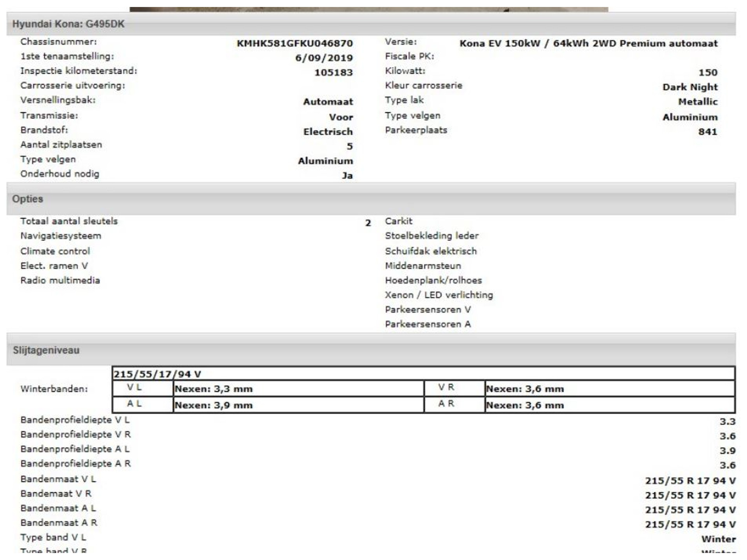Click the Xenon / LED verlichting option

pyautogui.click(x=439, y=295)
